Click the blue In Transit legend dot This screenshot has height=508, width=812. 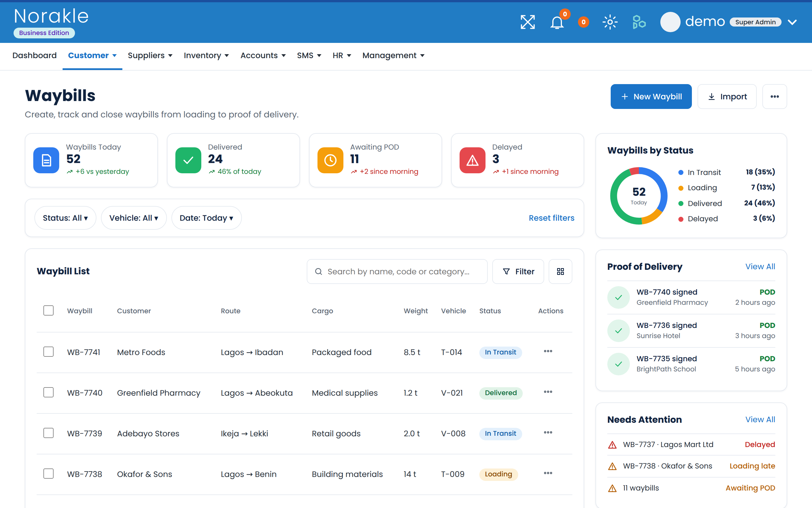[x=681, y=172]
